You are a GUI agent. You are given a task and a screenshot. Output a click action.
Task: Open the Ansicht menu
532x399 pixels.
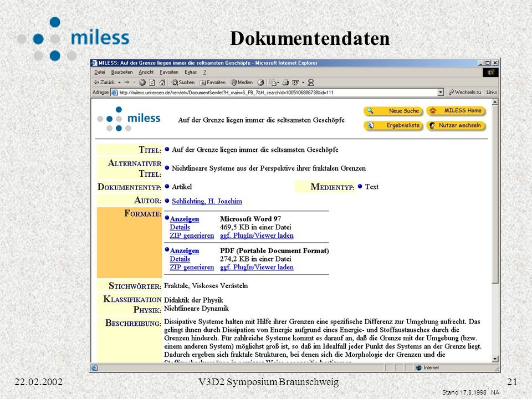[146, 72]
